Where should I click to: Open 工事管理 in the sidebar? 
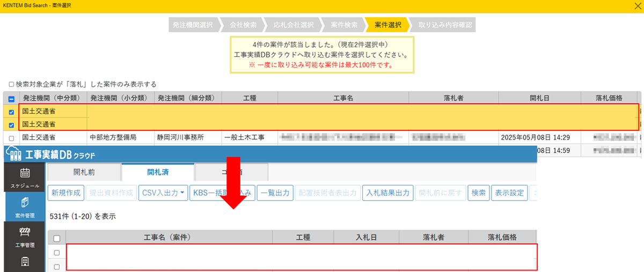click(25, 236)
